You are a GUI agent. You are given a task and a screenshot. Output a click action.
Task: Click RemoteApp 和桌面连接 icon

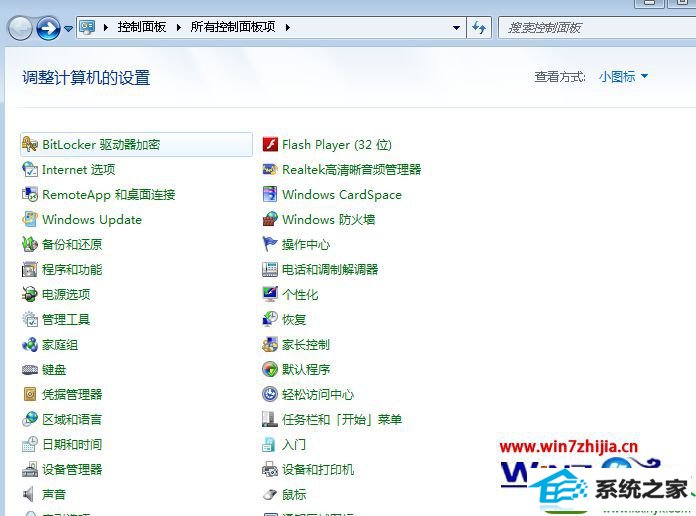[30, 194]
